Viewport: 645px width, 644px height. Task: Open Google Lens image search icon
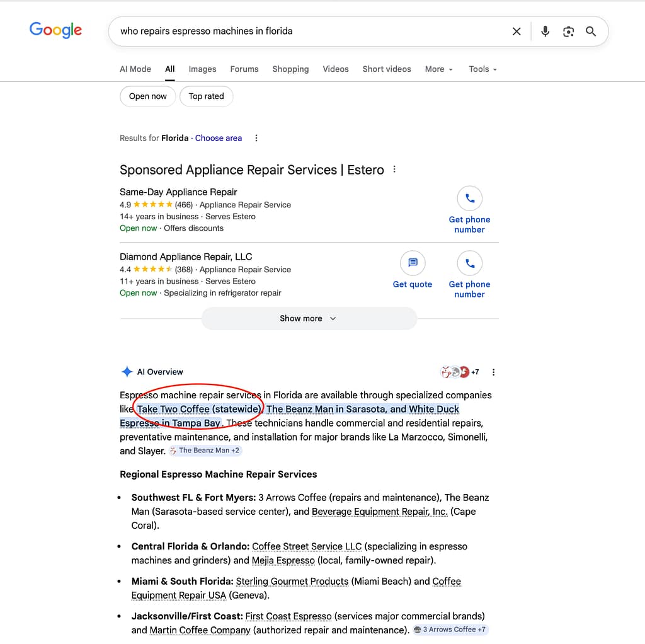568,32
